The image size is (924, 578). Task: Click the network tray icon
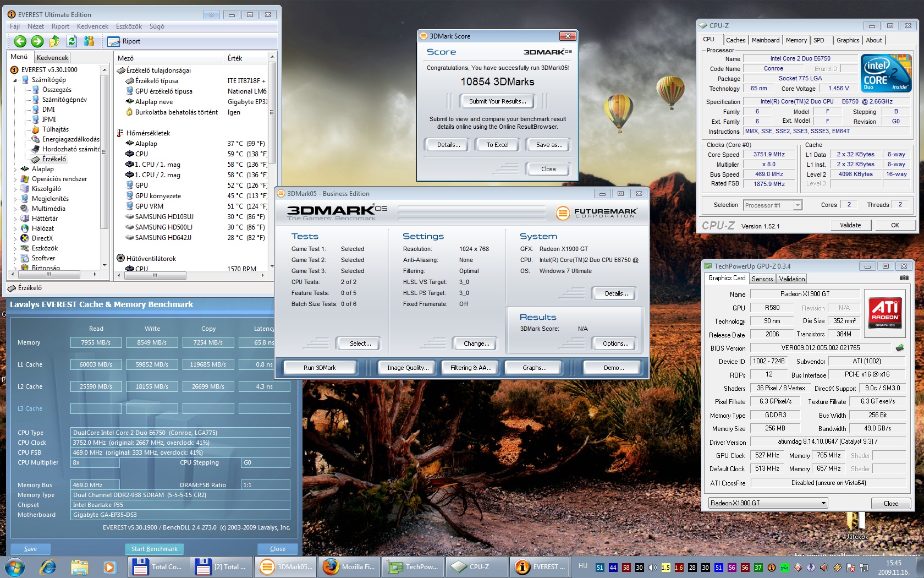click(864, 568)
